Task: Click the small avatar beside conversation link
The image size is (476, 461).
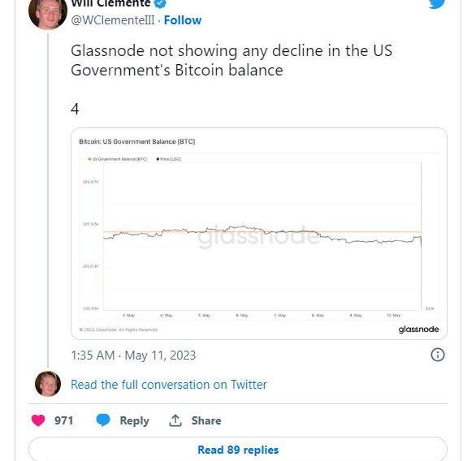Action: point(48,384)
